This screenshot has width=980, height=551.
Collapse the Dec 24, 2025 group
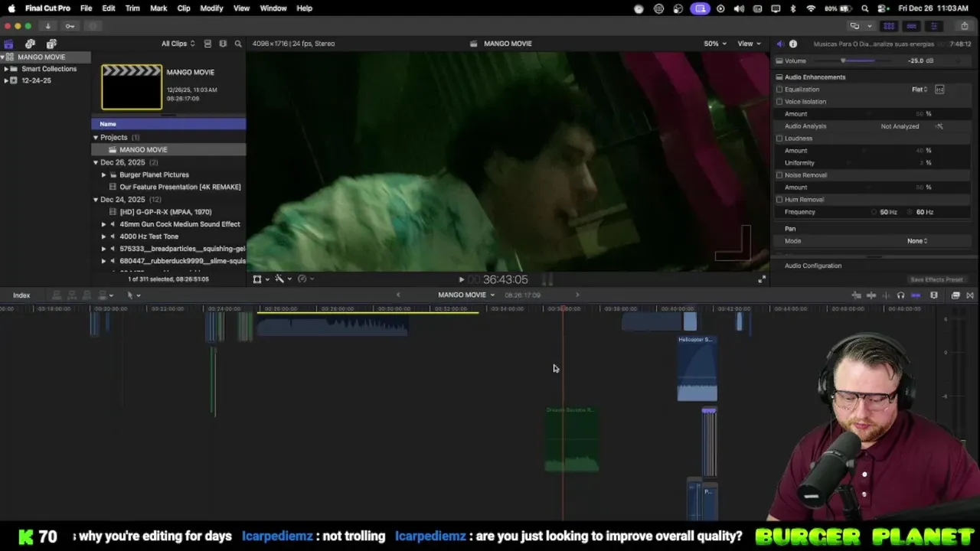click(x=96, y=200)
